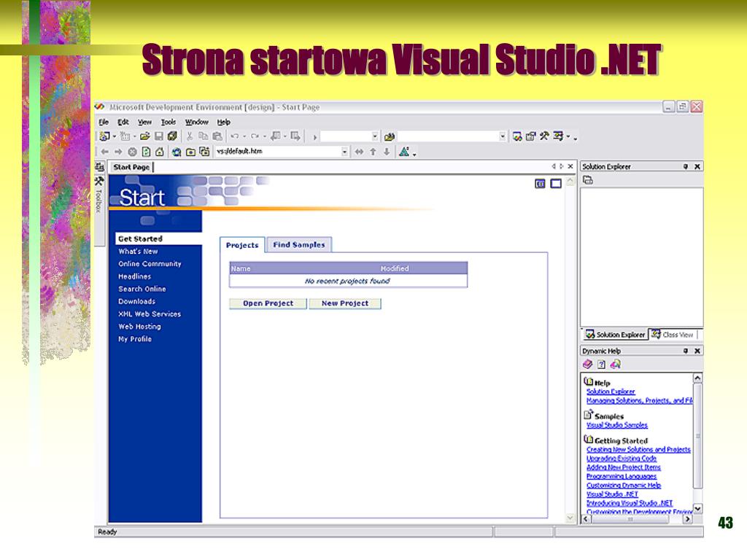
Task: Click the Refresh Browser icon
Action: [146, 152]
